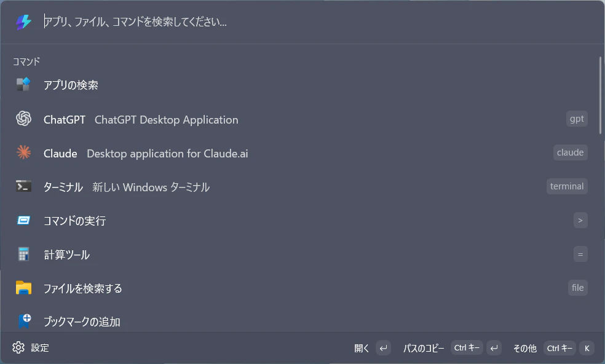Click the Enter key icon after パスのコピー
Image resolution: width=605 pixels, height=364 pixels.
click(x=494, y=348)
